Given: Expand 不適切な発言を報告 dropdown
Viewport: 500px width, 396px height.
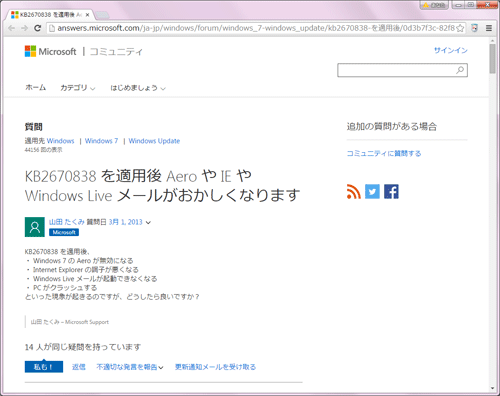Looking at the screenshot, I should click(130, 367).
